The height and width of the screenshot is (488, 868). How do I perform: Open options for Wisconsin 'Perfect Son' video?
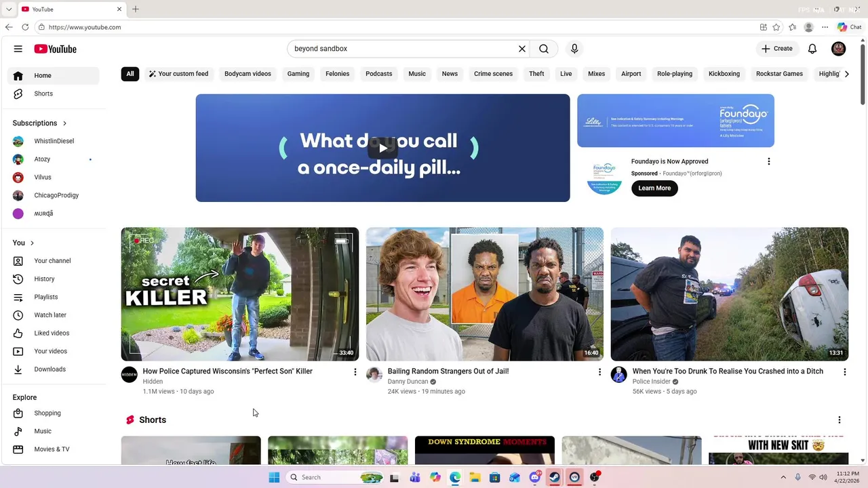pyautogui.click(x=355, y=371)
